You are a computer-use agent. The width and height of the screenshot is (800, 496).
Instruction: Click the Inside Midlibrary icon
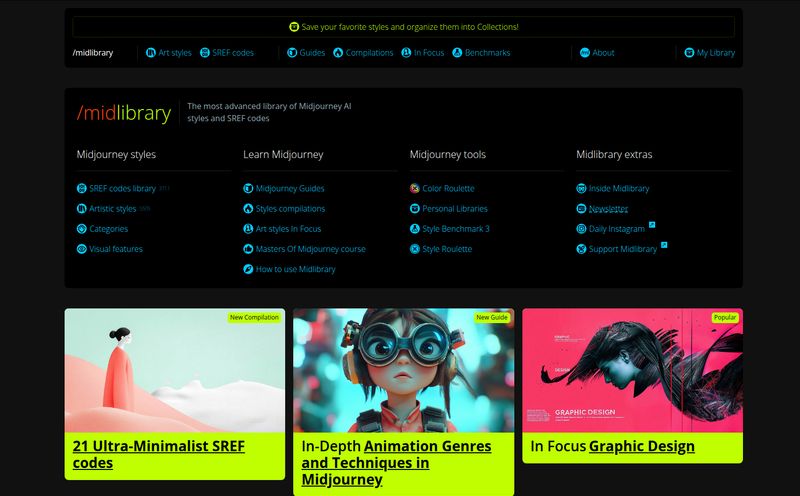pos(581,188)
